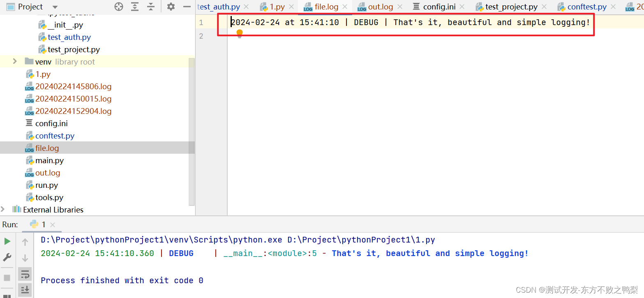This screenshot has height=298, width=644.
Task: Select 20240224152904.log in the tree
Action: (x=69, y=111)
